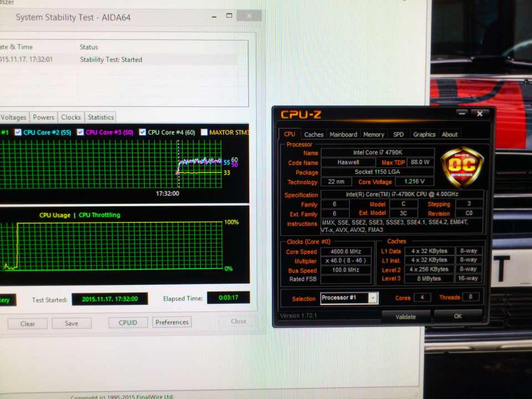Open the Memory tab in CPU-Z

point(374,135)
